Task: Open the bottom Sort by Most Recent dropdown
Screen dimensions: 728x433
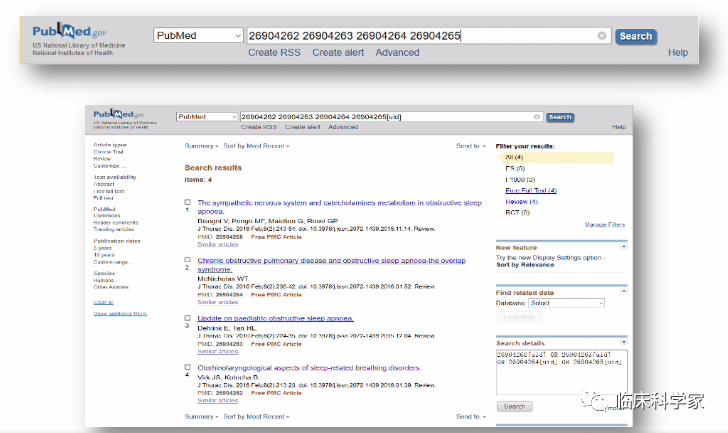Action: (x=256, y=417)
